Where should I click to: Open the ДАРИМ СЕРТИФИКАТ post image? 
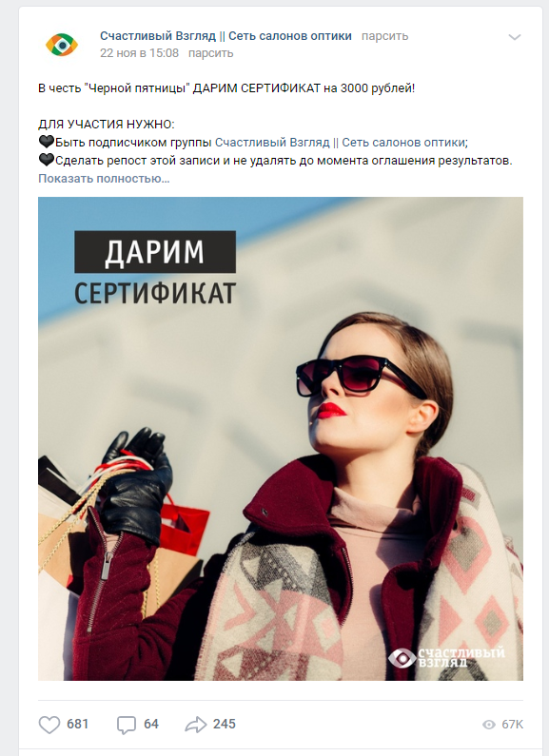click(x=281, y=438)
